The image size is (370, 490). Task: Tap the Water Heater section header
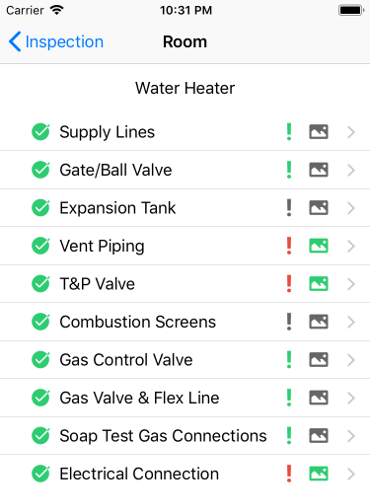pos(185,88)
